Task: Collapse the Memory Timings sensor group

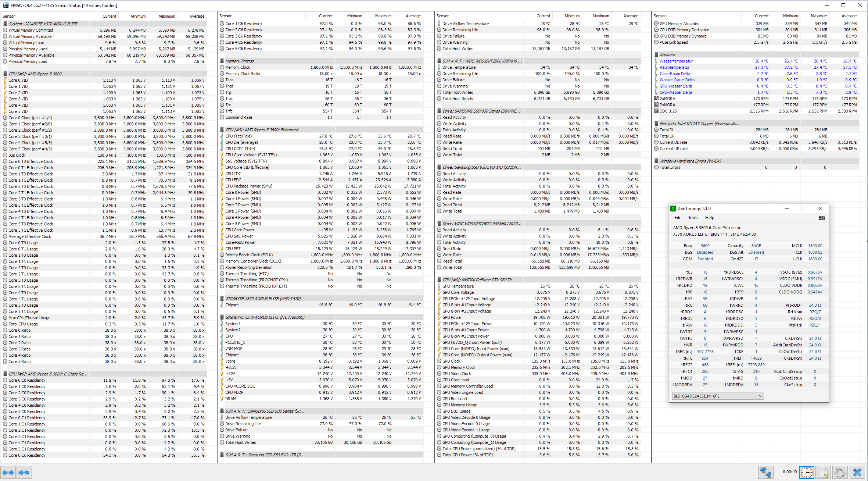Action: tap(239, 61)
